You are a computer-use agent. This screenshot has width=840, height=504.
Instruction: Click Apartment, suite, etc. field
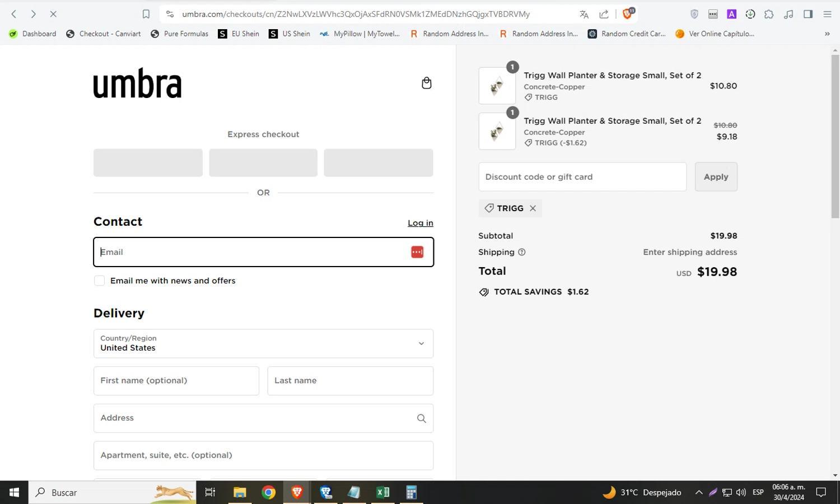(263, 455)
